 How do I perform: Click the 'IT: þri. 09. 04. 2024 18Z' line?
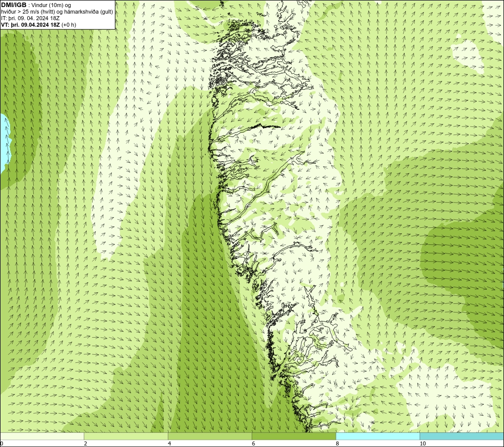(x=30, y=18)
